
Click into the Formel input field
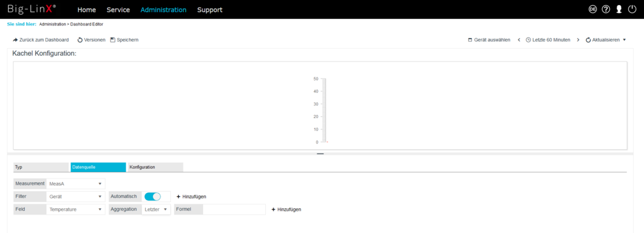coord(234,209)
